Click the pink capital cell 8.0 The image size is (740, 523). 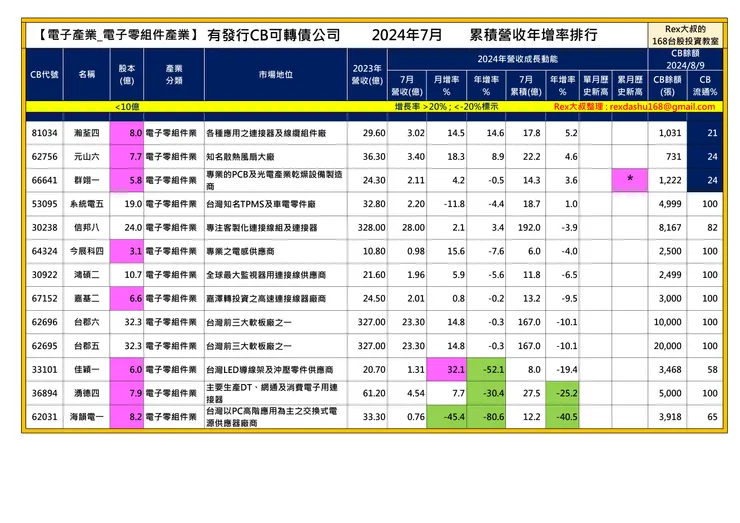127,133
